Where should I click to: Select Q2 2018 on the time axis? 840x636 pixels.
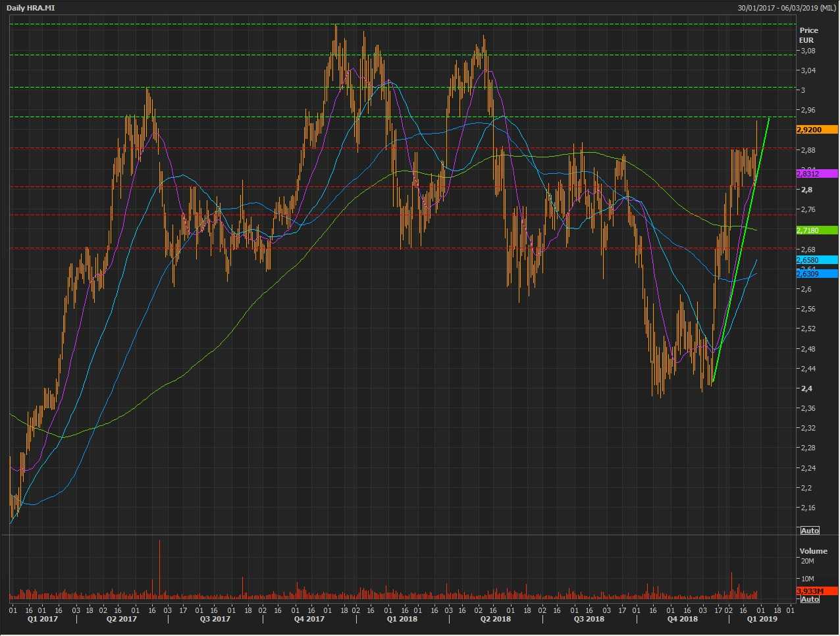coord(496,619)
